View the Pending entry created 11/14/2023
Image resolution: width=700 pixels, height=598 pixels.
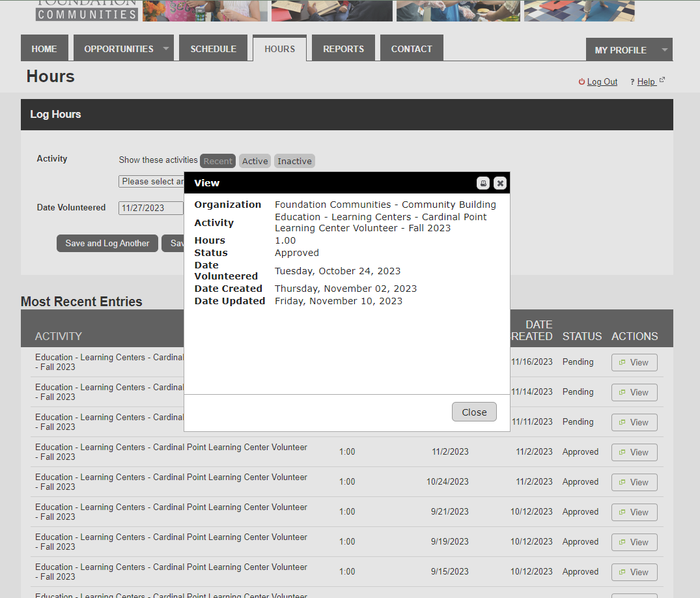(x=634, y=393)
